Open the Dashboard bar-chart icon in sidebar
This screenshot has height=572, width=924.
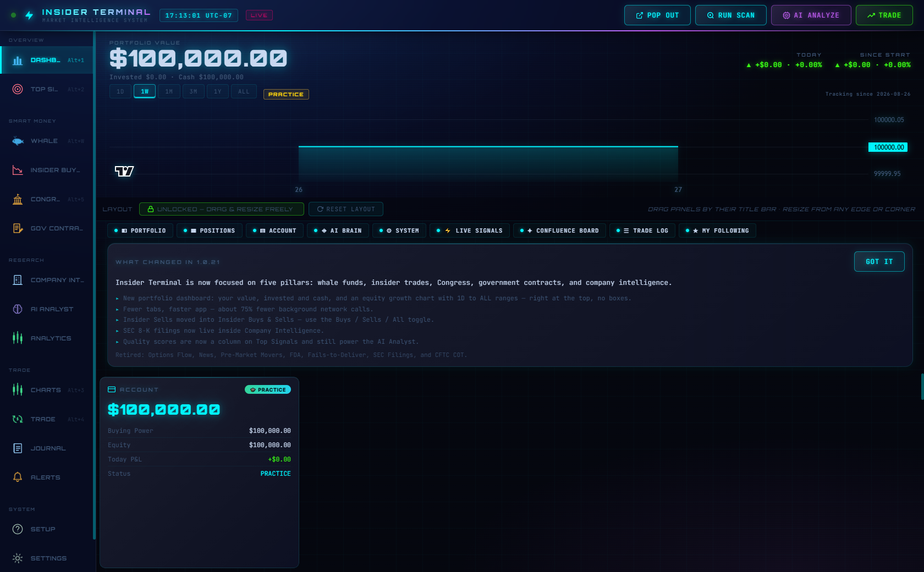[18, 60]
